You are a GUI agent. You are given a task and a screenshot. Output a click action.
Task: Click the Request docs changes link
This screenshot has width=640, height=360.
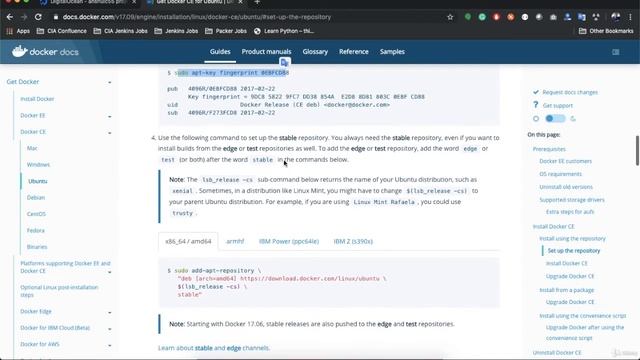click(x=570, y=92)
